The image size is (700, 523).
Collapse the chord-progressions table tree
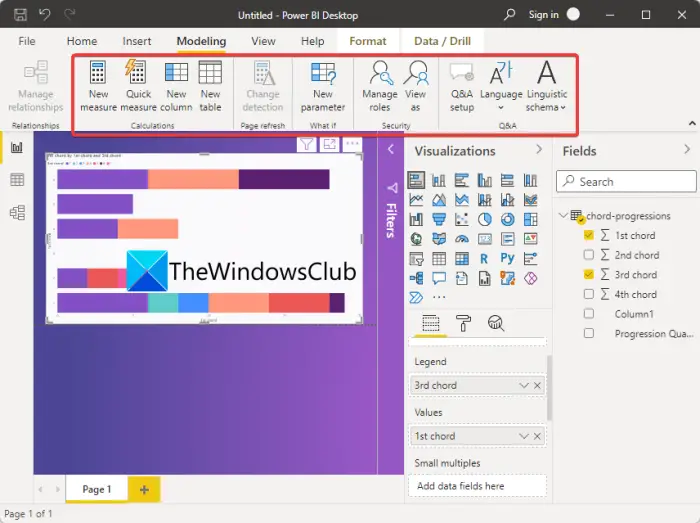[563, 216]
